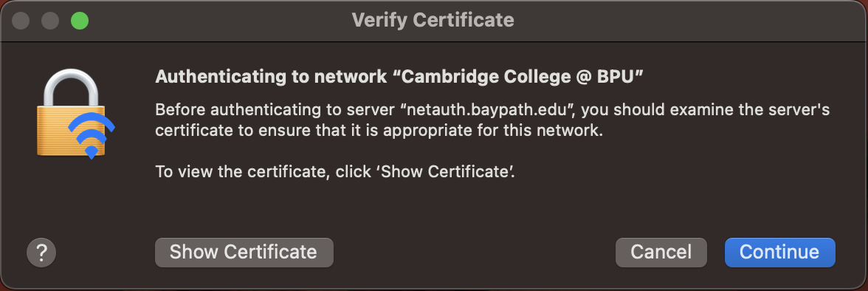
Task: Click the "Verify Certificate" window title
Action: (433, 21)
